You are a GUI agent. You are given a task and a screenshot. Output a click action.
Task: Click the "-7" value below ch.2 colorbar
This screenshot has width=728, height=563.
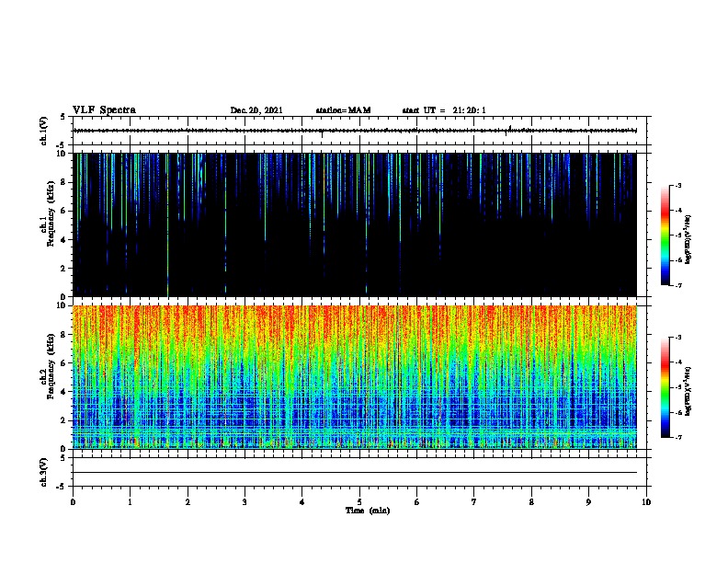point(678,438)
